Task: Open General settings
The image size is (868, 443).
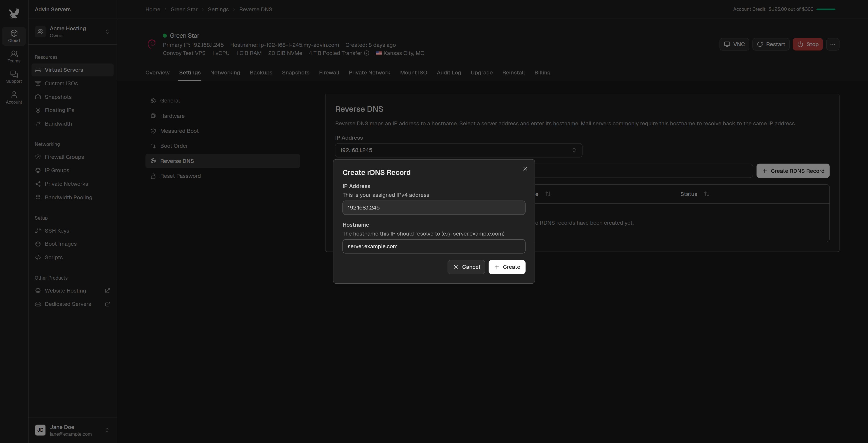Action: (223, 100)
